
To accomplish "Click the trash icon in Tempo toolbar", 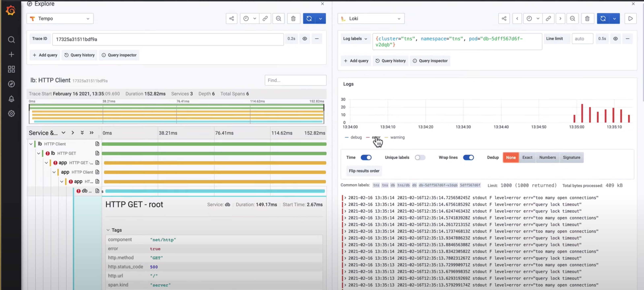I will [293, 19].
